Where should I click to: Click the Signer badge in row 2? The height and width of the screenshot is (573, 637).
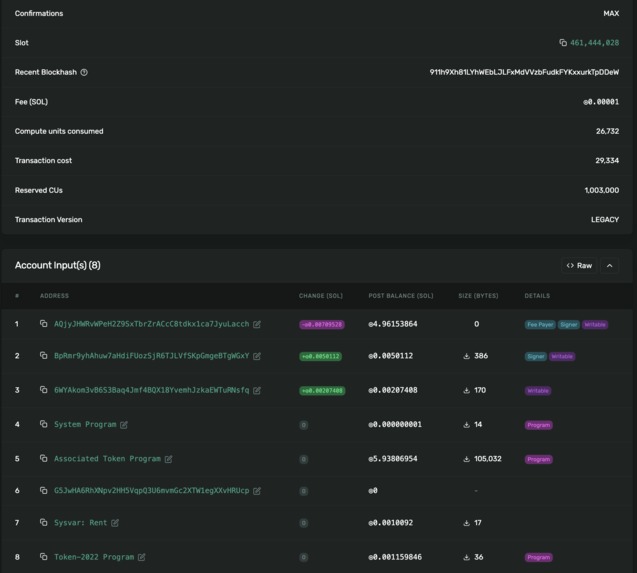(x=535, y=356)
